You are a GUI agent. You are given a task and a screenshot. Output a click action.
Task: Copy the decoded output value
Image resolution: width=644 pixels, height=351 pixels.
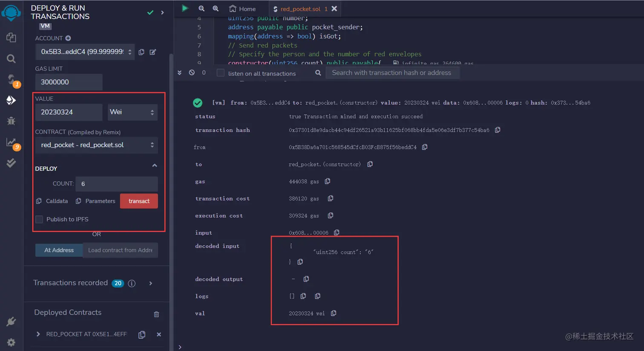(306, 279)
